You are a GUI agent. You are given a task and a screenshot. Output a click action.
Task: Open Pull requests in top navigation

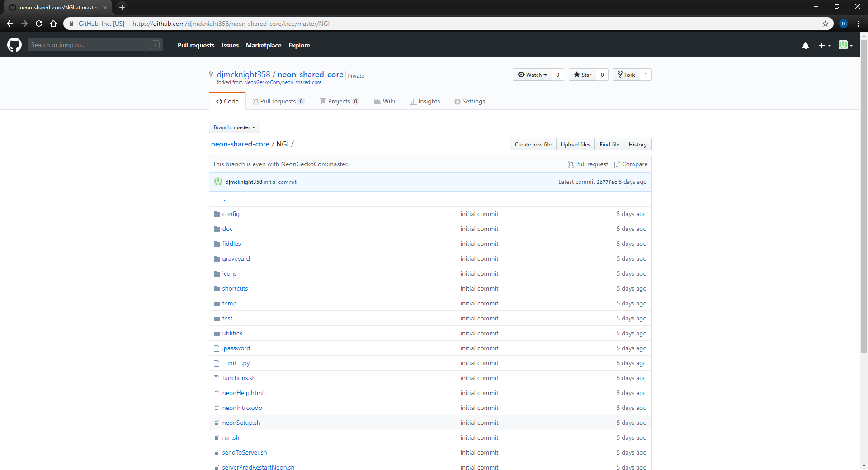pos(196,45)
